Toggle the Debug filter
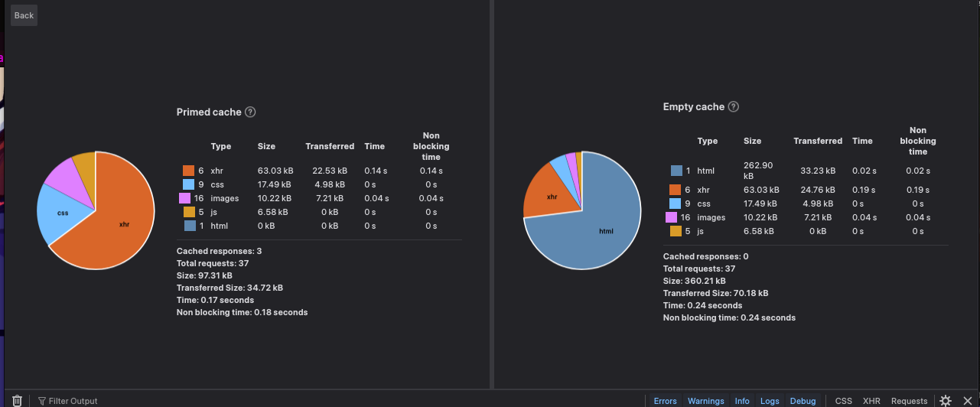 (x=803, y=401)
